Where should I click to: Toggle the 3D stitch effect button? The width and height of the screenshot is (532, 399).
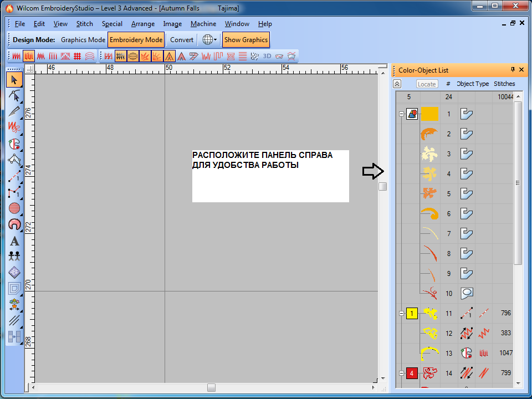tap(267, 56)
